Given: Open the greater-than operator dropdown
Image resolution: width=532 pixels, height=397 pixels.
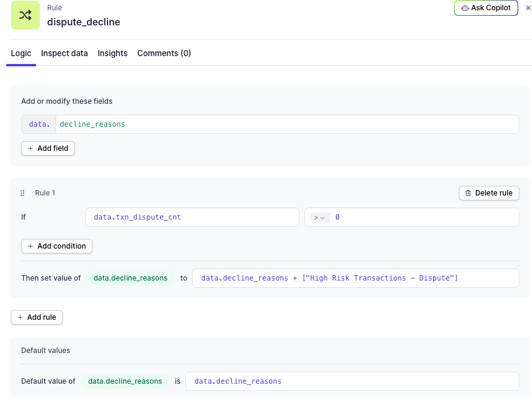Looking at the screenshot, I should tap(320, 218).
